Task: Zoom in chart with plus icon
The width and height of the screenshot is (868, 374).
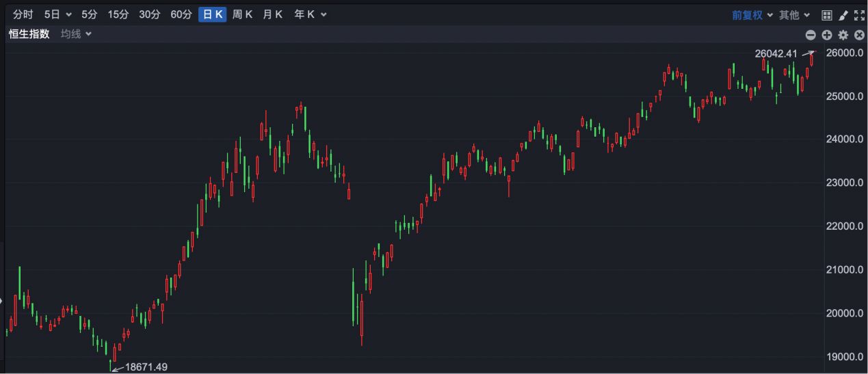Action: (x=826, y=35)
